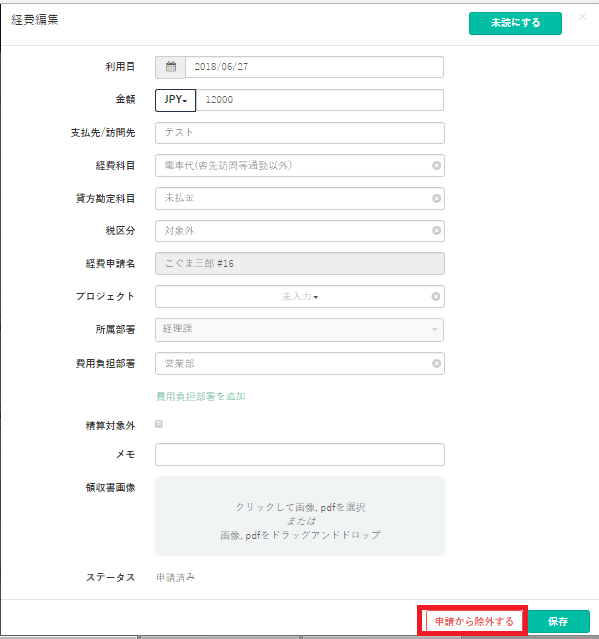Viewport: 599px width, 639px height.
Task: Click the empty メモ input field
Action: coord(300,454)
